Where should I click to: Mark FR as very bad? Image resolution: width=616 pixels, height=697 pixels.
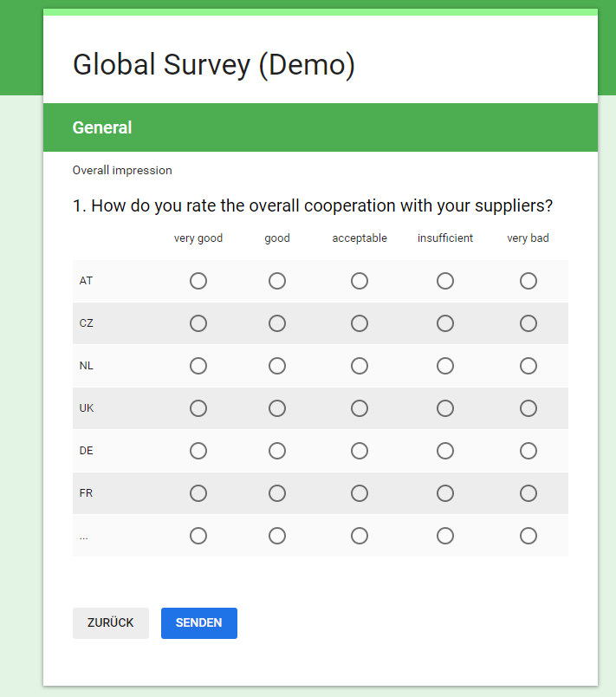click(528, 493)
